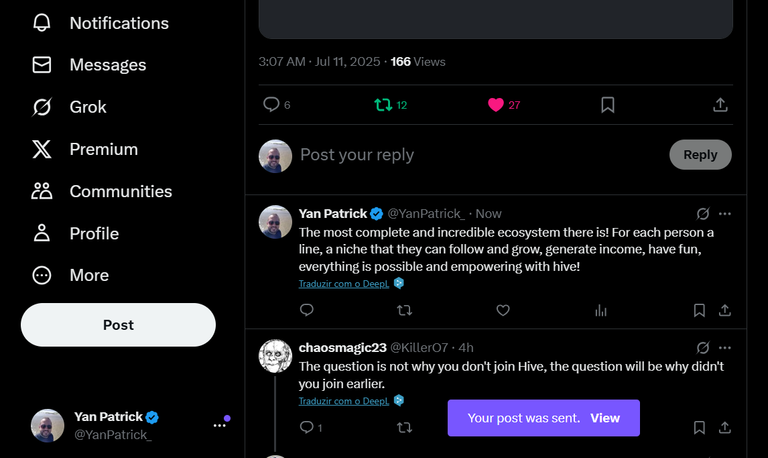Open More options in sidebar
The width and height of the screenshot is (768, 458).
tap(70, 275)
